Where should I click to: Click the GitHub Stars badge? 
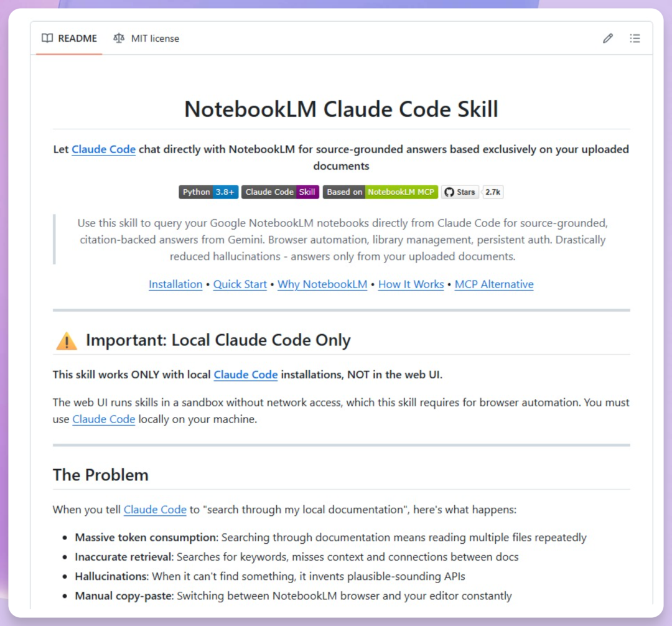[460, 192]
